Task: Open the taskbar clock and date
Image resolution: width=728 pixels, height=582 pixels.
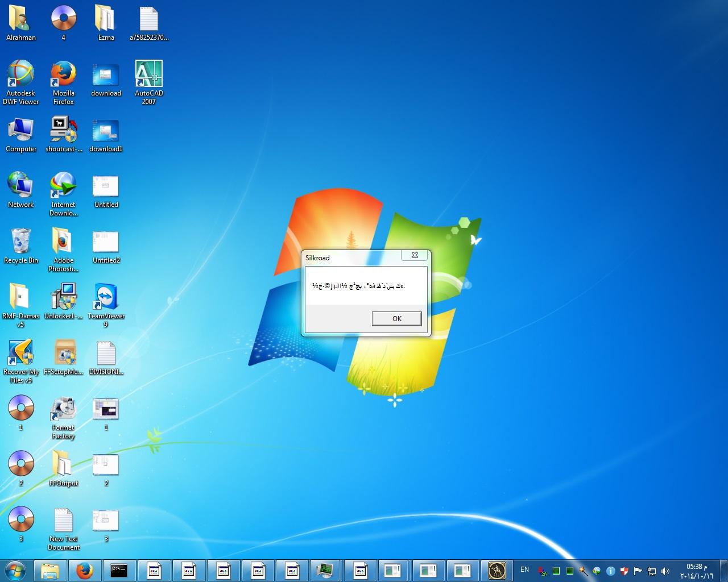Action: 697,571
